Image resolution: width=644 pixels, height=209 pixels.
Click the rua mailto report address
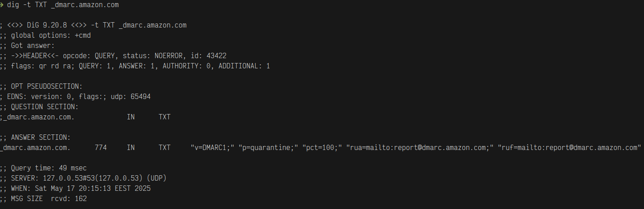point(420,147)
